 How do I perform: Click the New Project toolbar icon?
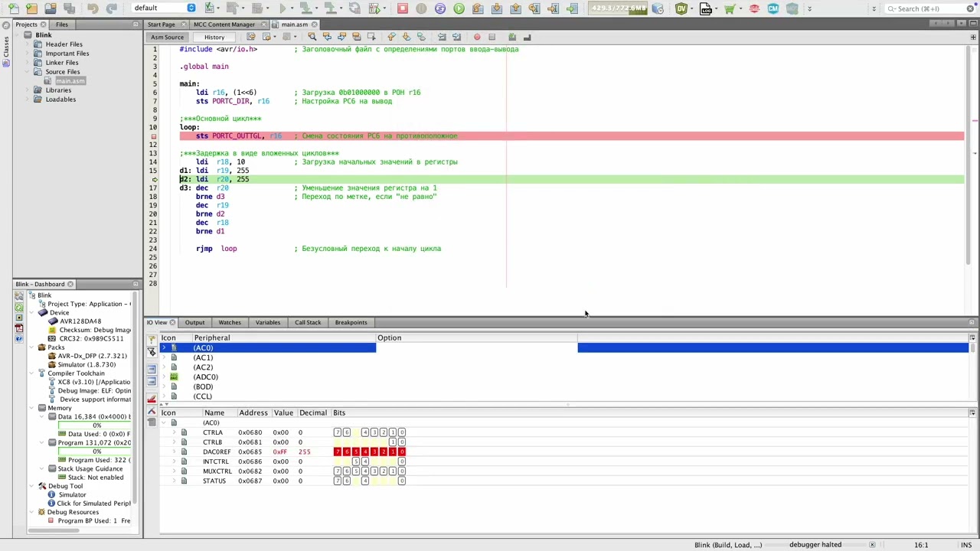31,8
